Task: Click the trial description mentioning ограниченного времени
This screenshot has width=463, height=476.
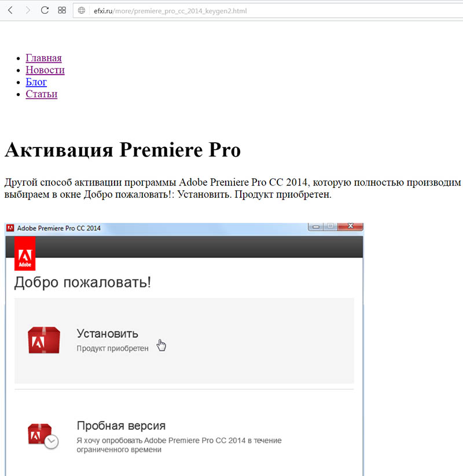Action: 179,445
